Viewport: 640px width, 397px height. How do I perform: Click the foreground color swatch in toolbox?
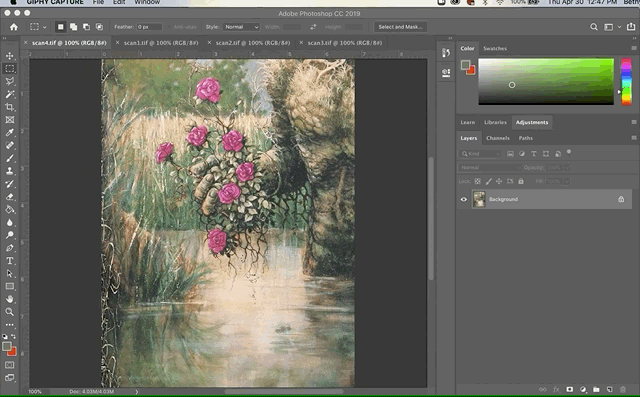pos(7,346)
